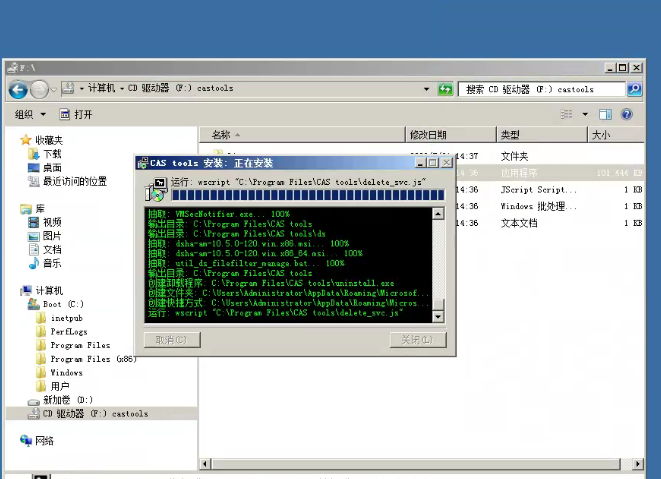Sort by the 名称 column header
Image resolution: width=661 pixels, height=479 pixels.
(x=301, y=135)
